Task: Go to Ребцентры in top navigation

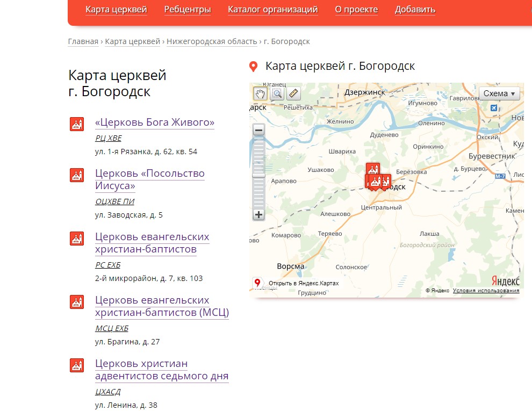Action: [188, 10]
